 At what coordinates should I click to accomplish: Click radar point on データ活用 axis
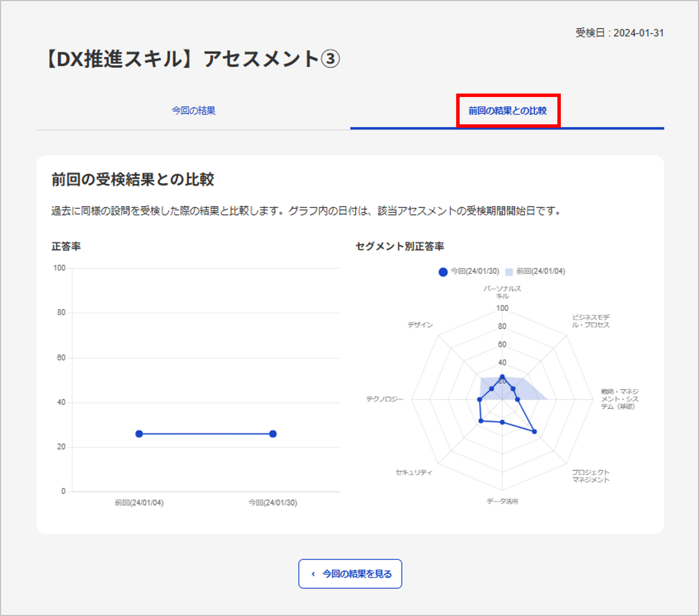[502, 422]
